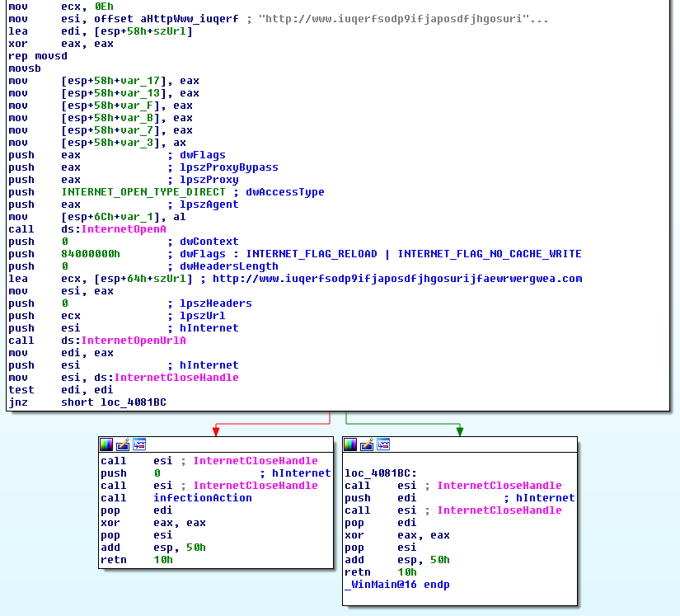Click the group nodes icon in infectionAction block
This screenshot has height=616, width=680.
click(x=139, y=444)
